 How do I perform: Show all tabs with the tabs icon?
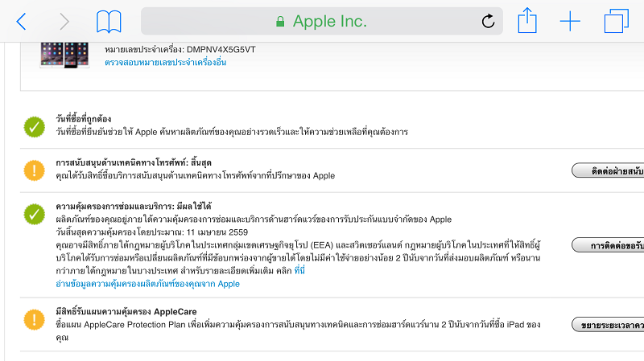point(617,21)
